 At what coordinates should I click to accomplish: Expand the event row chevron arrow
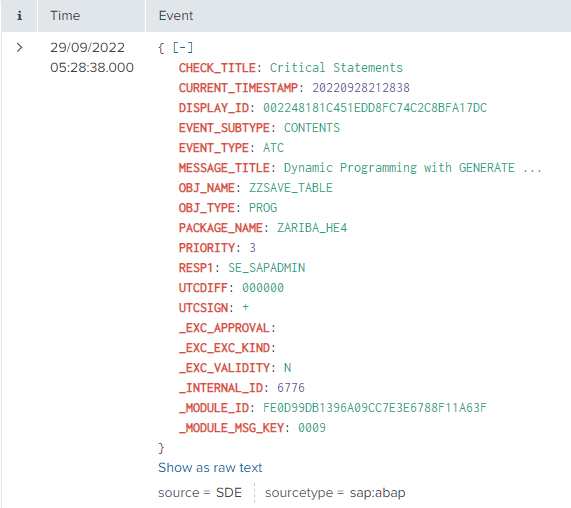(x=20, y=47)
